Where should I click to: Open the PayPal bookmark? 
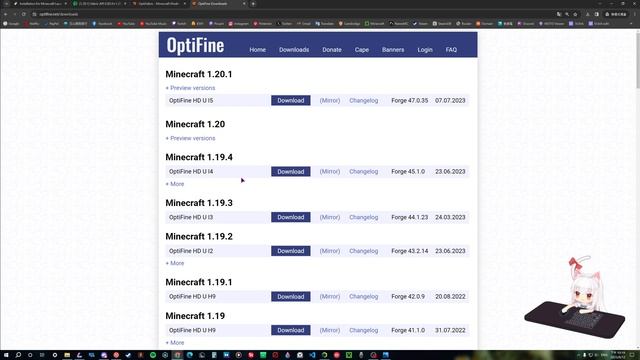[51, 24]
